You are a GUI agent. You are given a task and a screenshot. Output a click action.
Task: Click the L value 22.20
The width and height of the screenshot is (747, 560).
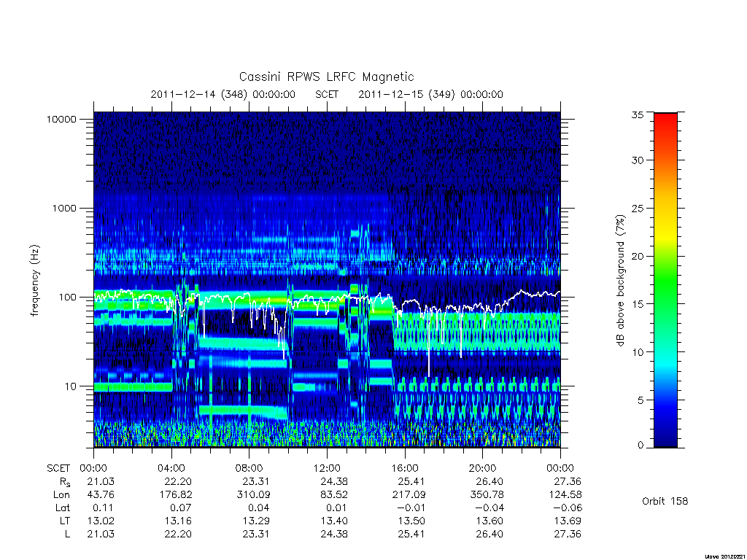tap(178, 534)
